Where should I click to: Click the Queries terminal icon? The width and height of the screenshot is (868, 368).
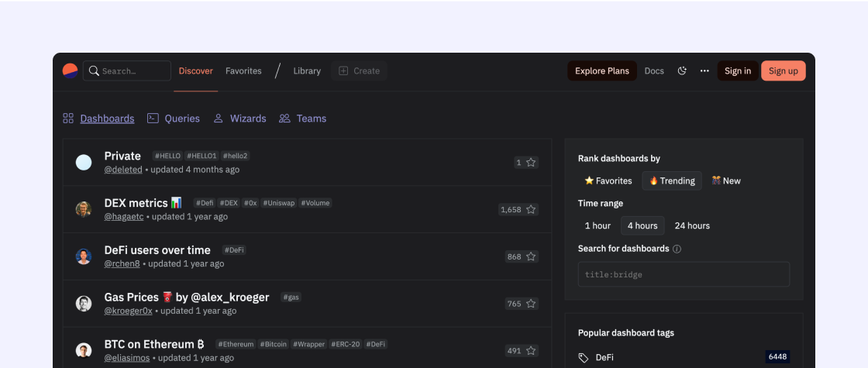pos(153,119)
